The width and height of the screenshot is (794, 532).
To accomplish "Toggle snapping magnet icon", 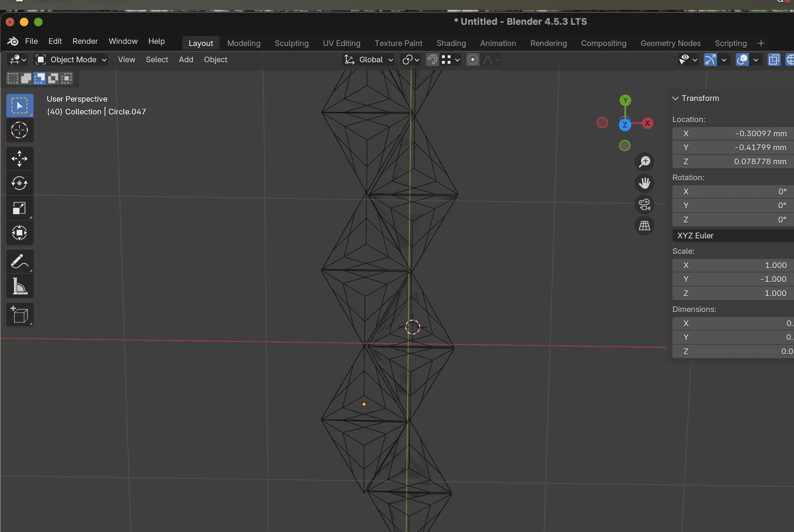I will 432,60.
